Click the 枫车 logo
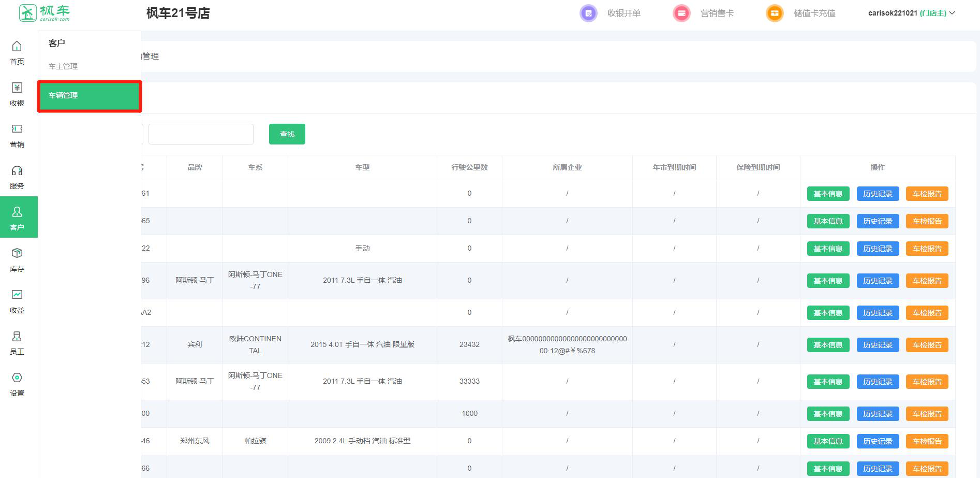 click(44, 13)
